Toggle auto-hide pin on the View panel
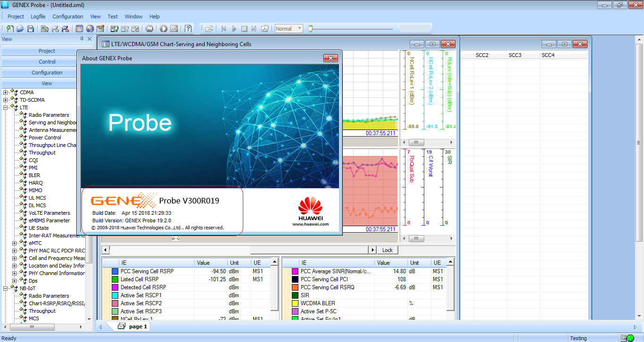The width and height of the screenshot is (644, 342). pos(82,39)
